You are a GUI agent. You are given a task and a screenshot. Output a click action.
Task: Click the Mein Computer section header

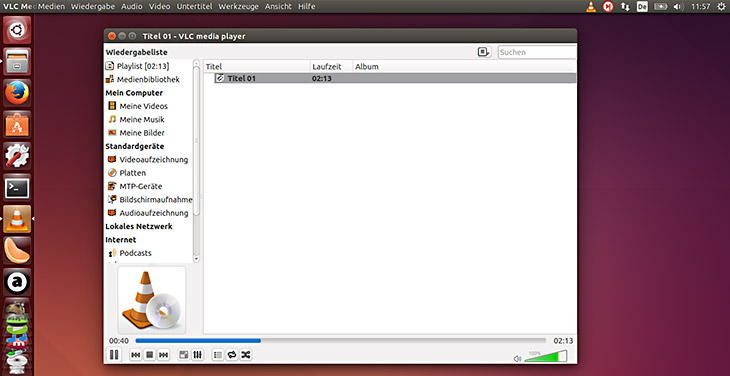coord(134,93)
